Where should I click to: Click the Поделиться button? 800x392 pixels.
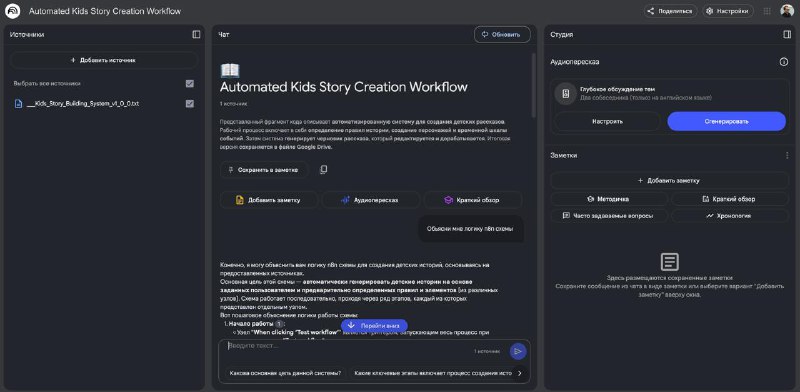point(670,11)
